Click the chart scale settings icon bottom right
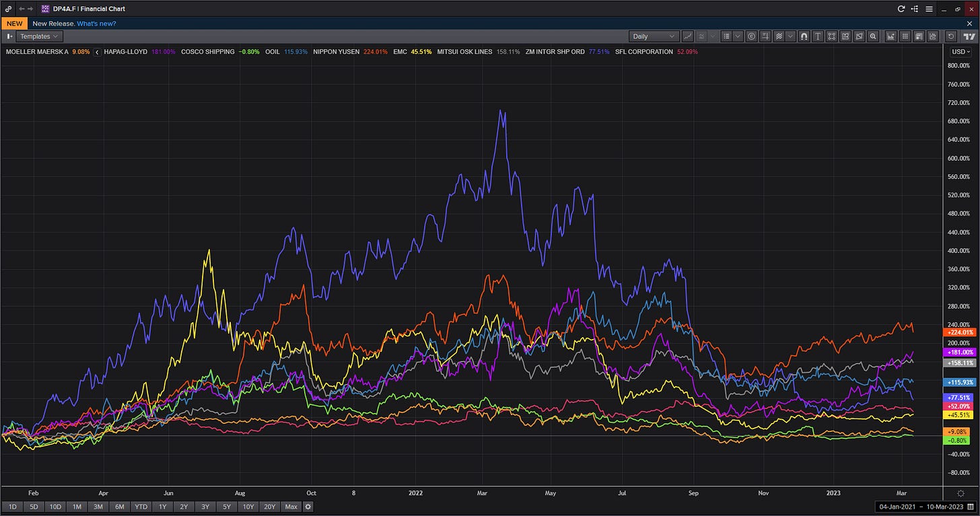This screenshot has height=516, width=980. pos(960,493)
